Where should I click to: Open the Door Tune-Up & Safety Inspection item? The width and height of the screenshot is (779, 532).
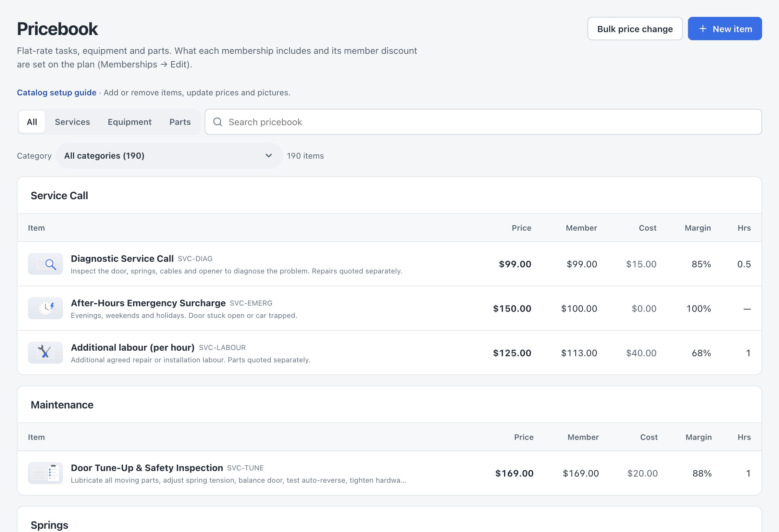389,473
